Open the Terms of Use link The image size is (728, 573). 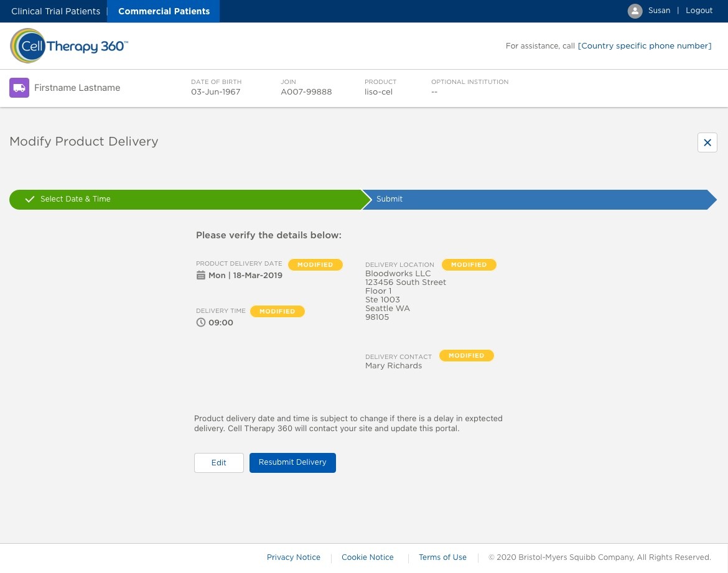point(442,557)
